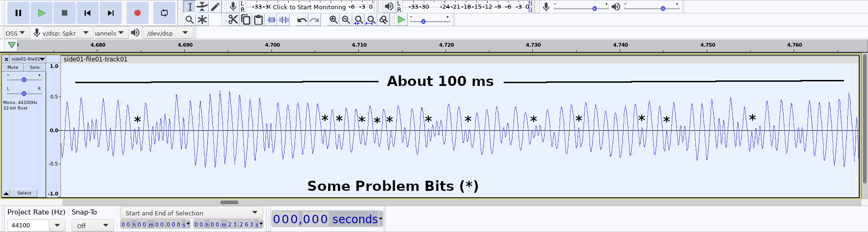This screenshot has height=232, width=868.
Task: Select the Selection (I-beam) tool
Action: 190,6
